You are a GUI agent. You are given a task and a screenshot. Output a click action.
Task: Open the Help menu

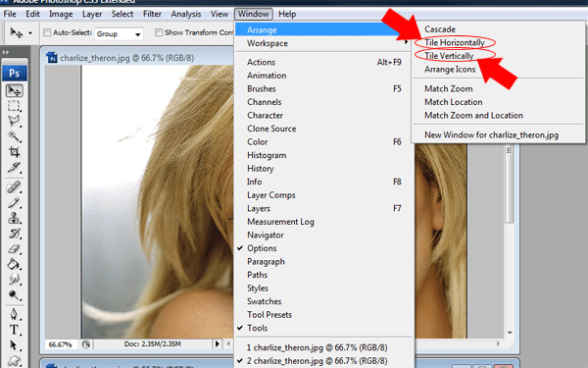[x=287, y=14]
